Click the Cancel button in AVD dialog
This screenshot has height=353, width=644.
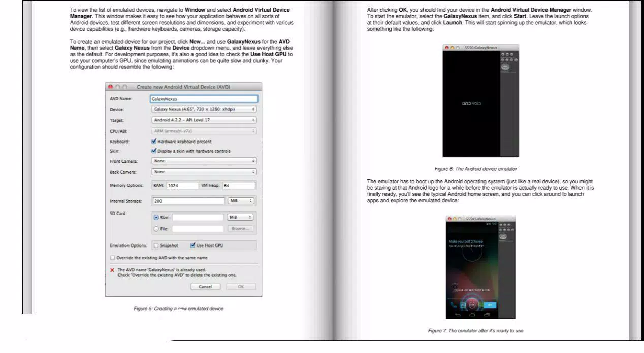click(x=205, y=287)
